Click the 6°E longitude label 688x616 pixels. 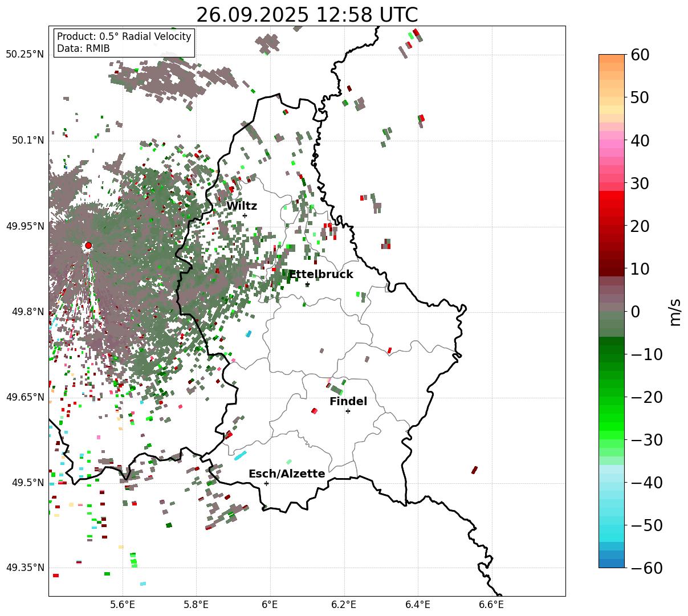coord(270,604)
